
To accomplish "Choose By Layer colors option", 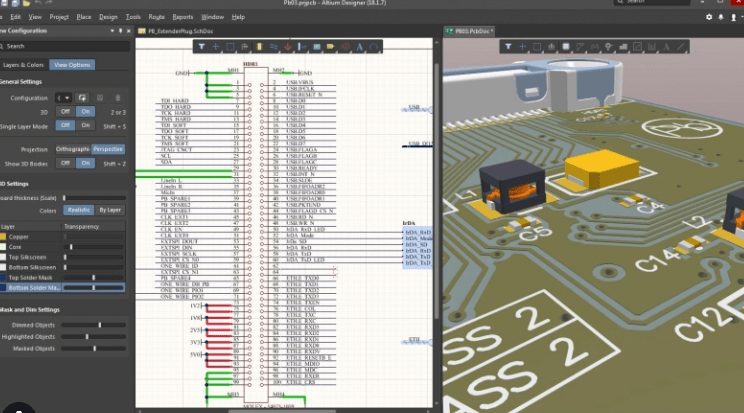I will pyautogui.click(x=109, y=211).
